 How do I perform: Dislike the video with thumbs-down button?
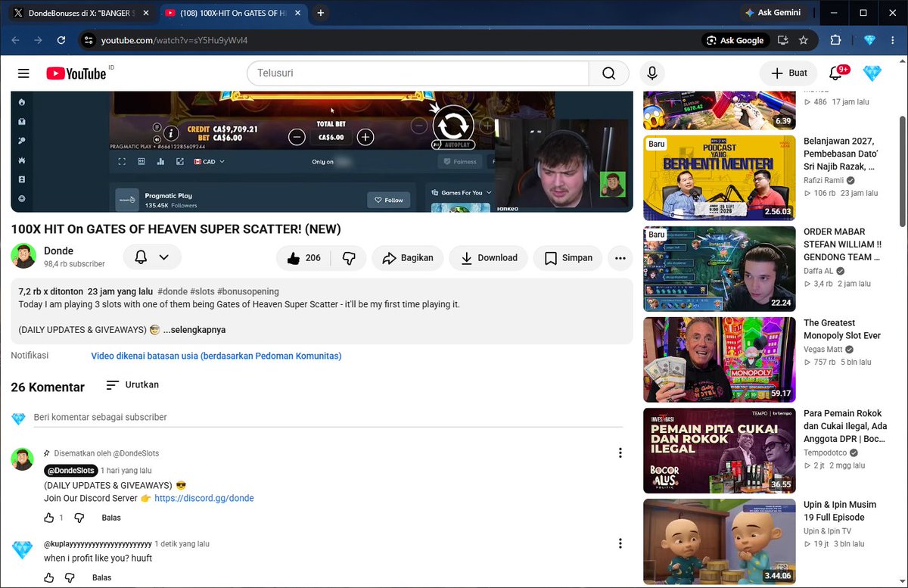tap(349, 258)
